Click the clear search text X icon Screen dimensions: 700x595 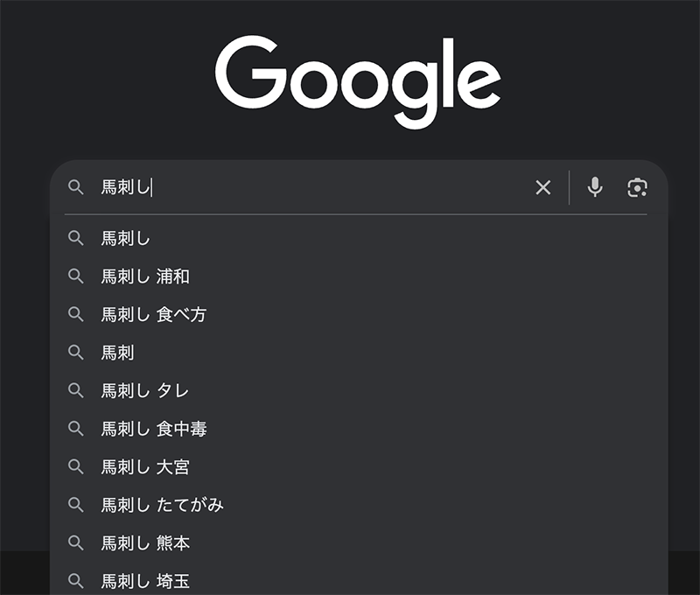[x=543, y=187]
